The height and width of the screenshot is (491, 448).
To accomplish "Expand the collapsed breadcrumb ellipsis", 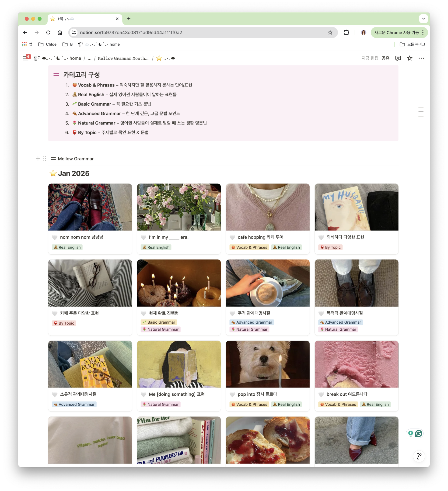I will coord(89,58).
